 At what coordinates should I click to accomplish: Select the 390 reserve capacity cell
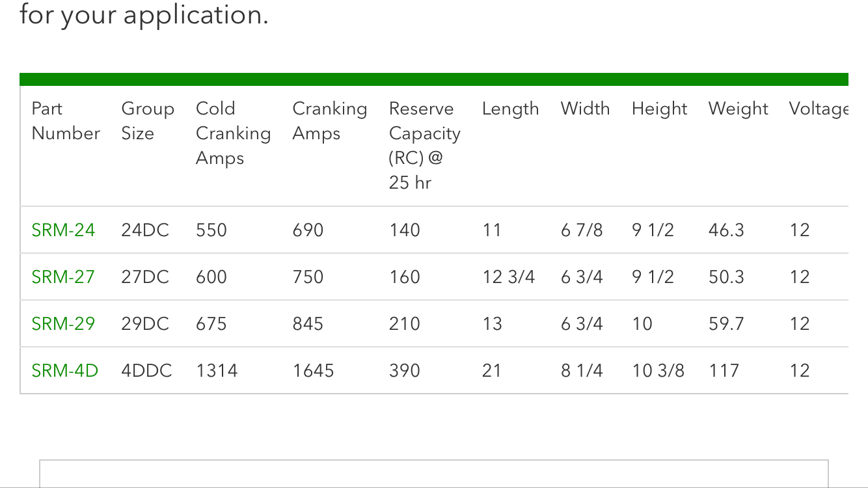(404, 371)
